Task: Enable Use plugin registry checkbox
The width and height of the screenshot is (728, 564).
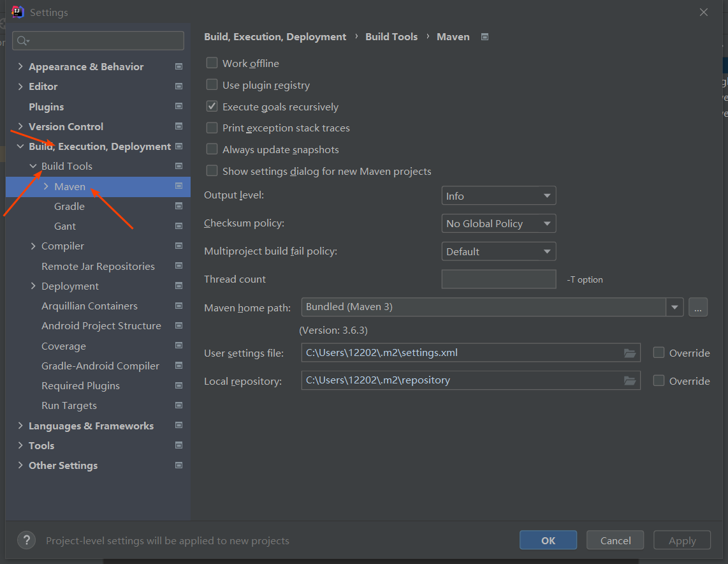Action: point(212,85)
